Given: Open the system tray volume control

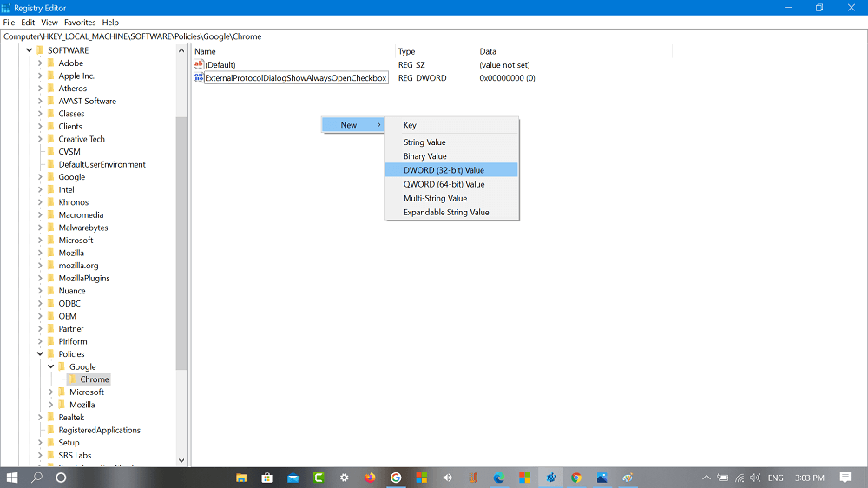Looking at the screenshot, I should (755, 478).
